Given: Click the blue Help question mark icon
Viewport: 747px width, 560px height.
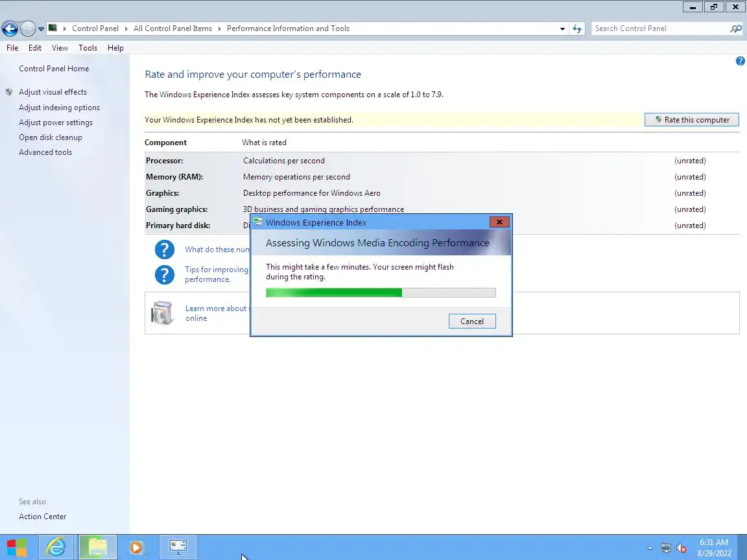Looking at the screenshot, I should [x=740, y=61].
